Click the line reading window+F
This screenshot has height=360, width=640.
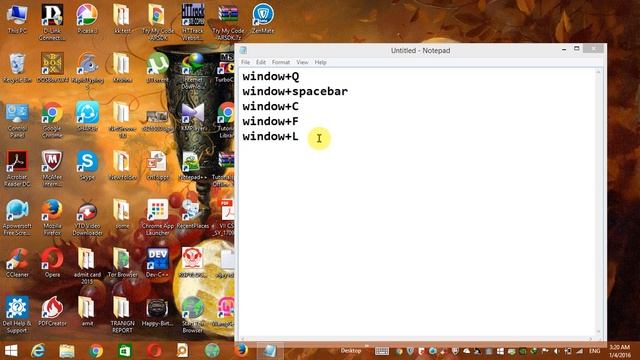click(x=271, y=122)
